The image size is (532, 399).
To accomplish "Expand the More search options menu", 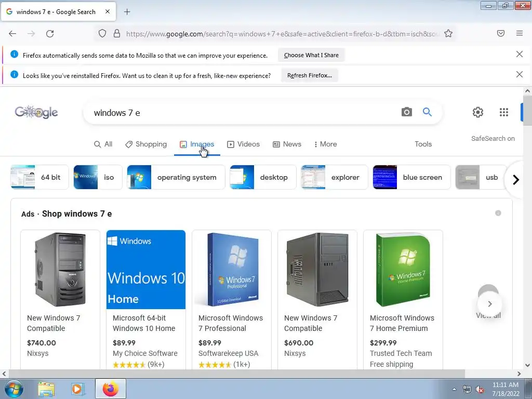I will (325, 144).
